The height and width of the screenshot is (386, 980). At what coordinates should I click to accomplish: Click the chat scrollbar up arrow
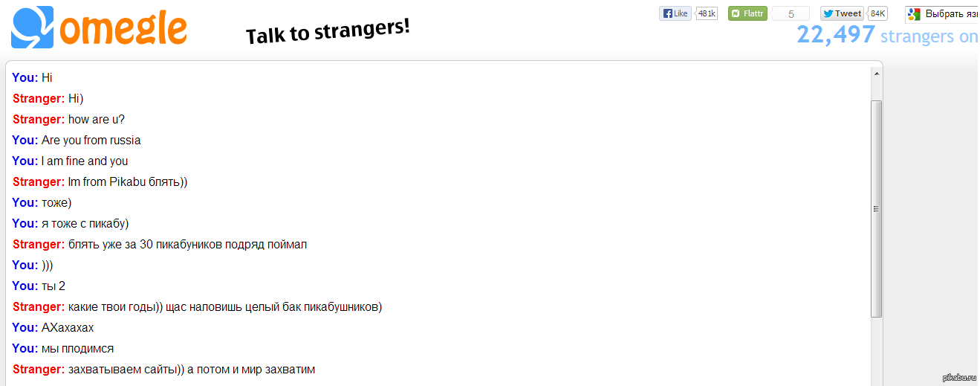click(877, 74)
